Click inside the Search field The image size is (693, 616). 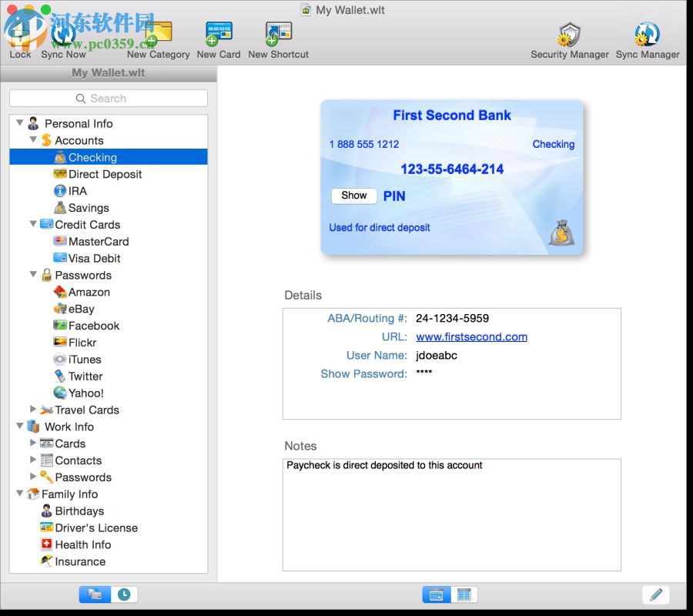(108, 98)
